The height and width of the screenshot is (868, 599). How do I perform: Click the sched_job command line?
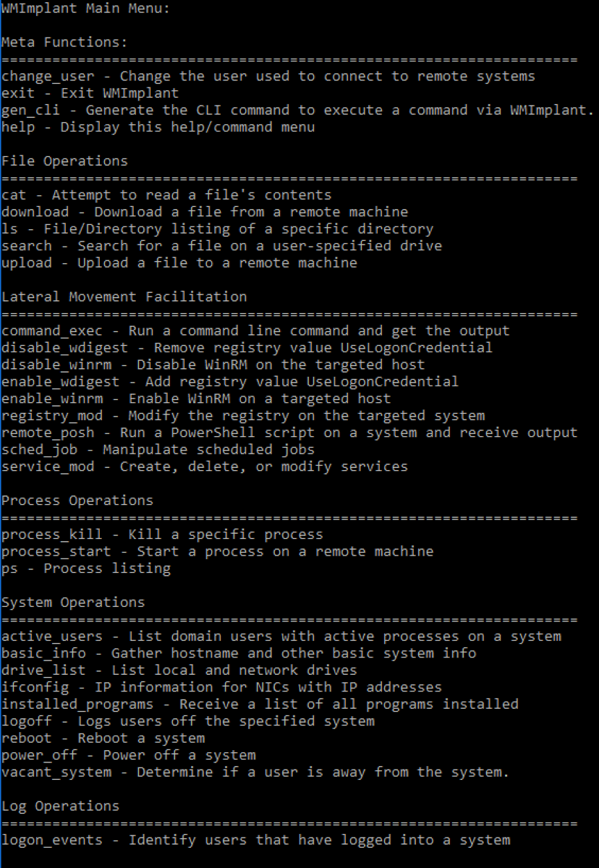158,449
